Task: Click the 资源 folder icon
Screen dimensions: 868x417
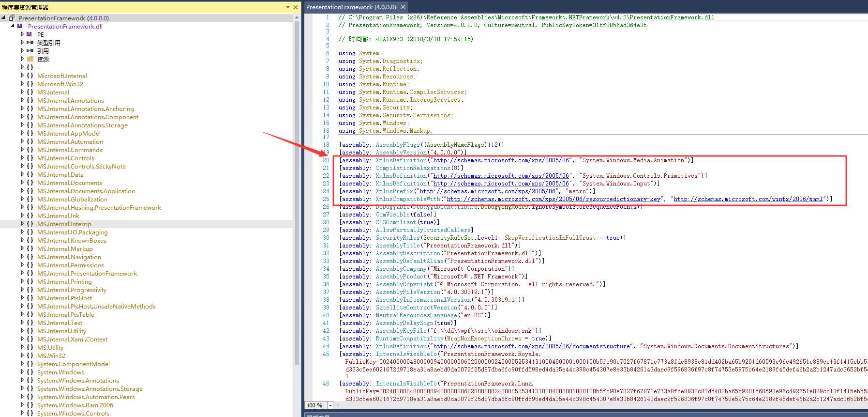Action: pyautogui.click(x=30, y=59)
